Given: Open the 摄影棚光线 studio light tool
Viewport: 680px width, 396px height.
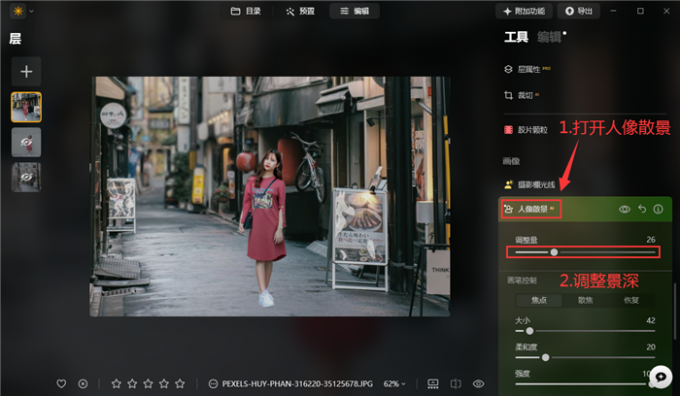Looking at the screenshot, I should pos(530,185).
